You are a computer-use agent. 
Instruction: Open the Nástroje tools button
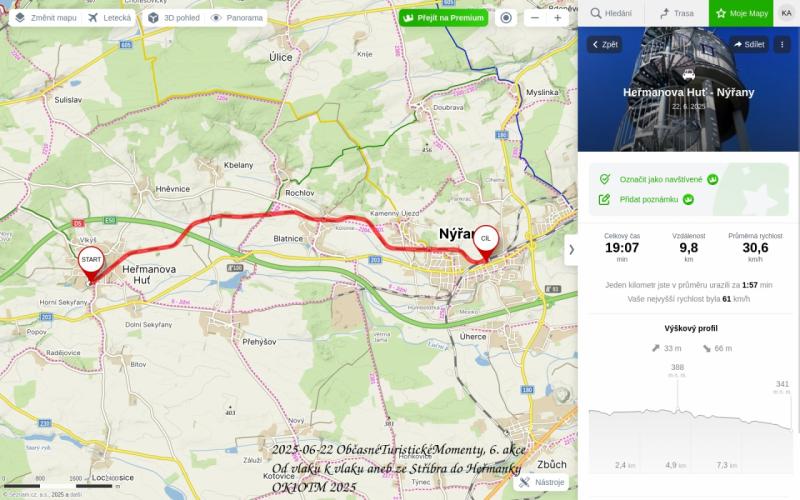click(541, 482)
